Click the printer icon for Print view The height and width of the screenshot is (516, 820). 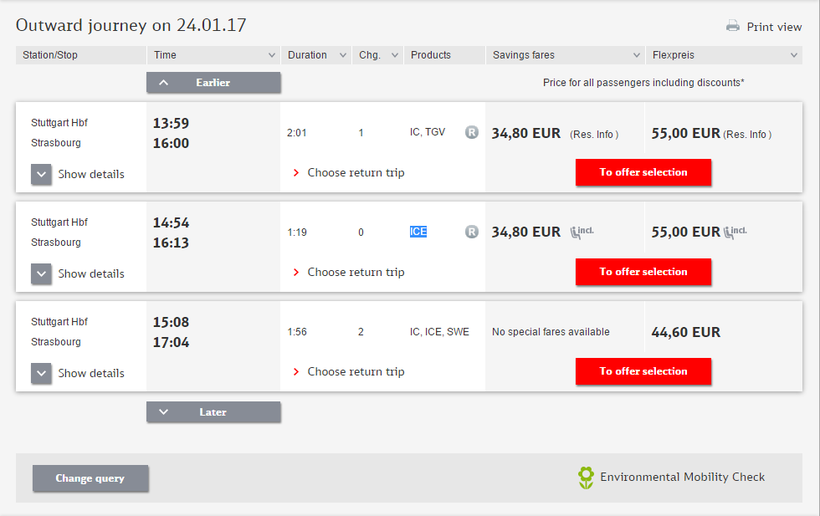tap(733, 26)
